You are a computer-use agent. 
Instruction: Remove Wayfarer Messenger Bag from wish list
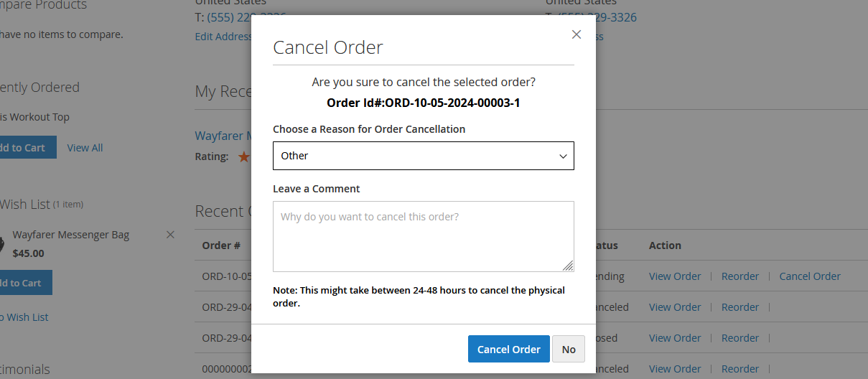coord(170,235)
